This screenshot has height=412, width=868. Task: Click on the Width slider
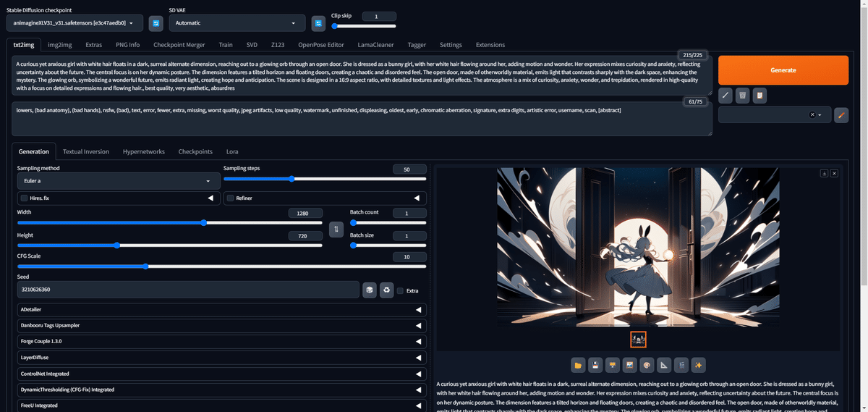170,222
